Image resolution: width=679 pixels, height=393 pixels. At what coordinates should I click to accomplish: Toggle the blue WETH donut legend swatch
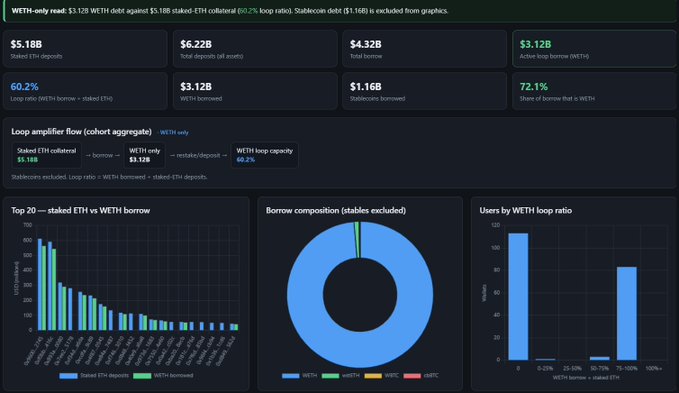coord(291,376)
